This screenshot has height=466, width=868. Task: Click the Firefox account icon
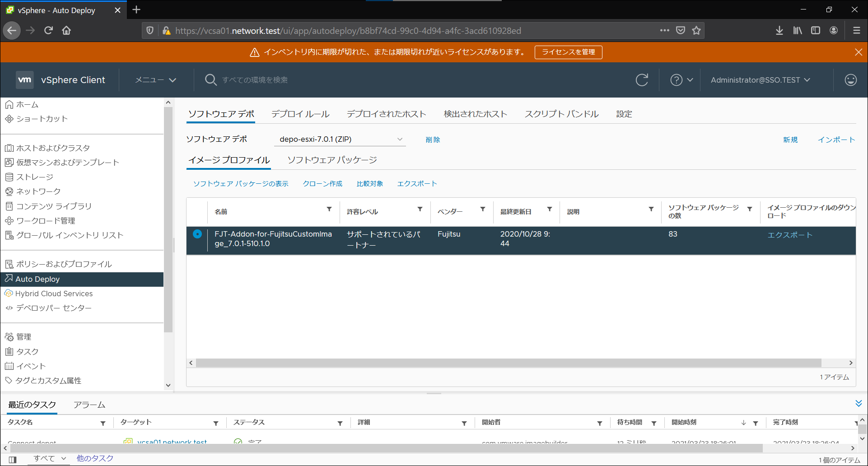[834, 31]
